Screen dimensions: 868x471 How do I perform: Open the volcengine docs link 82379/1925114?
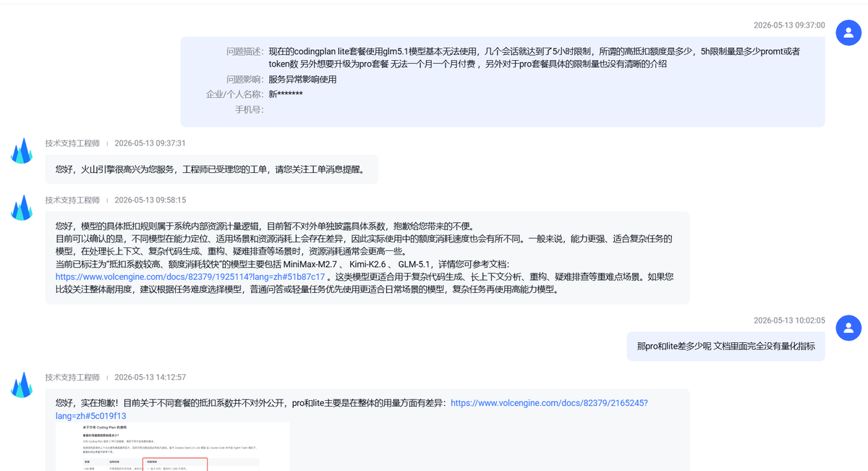pos(190,276)
